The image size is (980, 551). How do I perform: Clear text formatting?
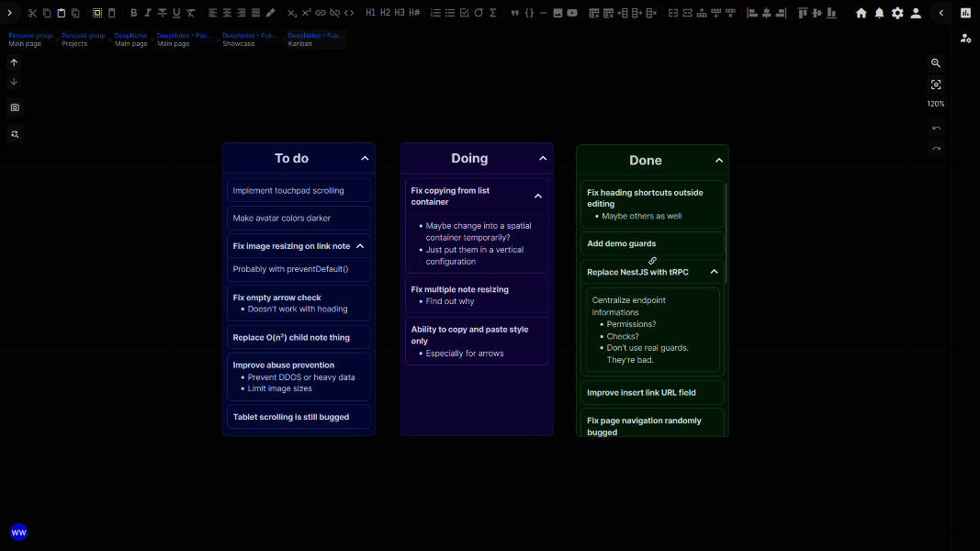click(191, 13)
